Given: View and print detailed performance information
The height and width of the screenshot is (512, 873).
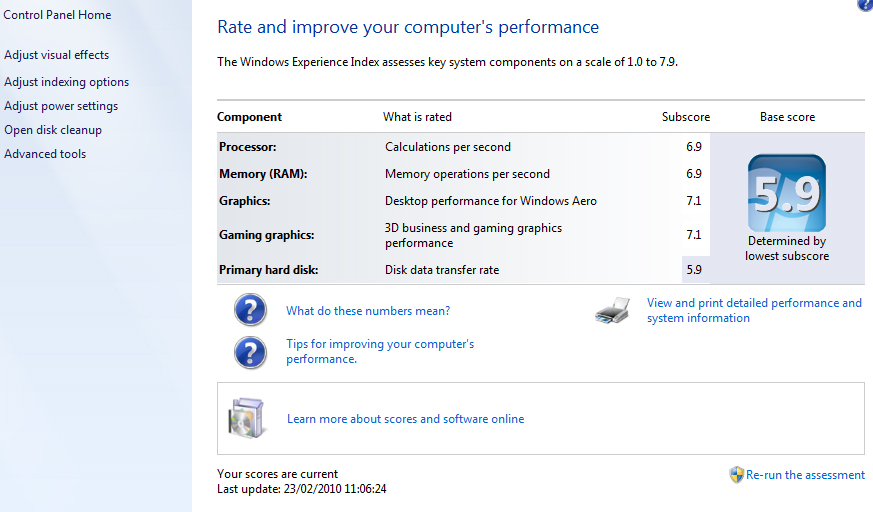Looking at the screenshot, I should [754, 310].
